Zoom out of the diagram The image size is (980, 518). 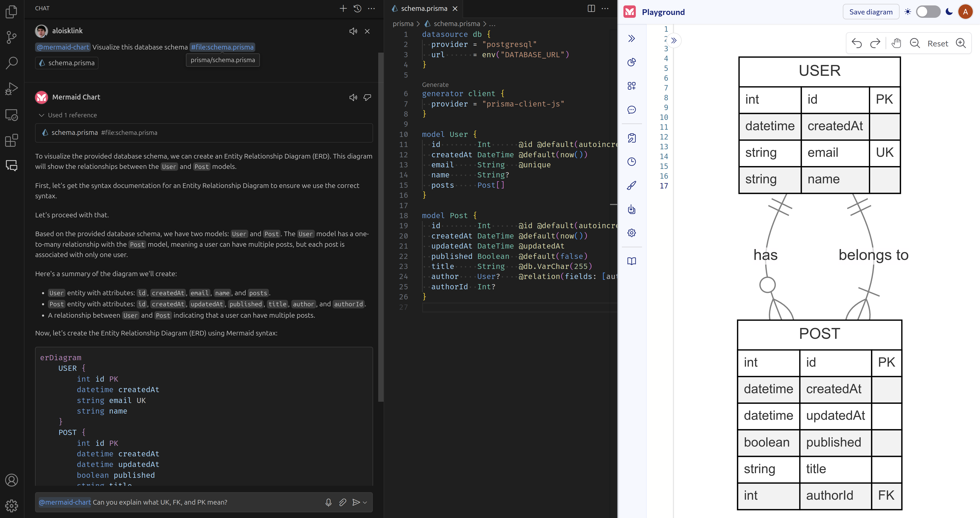click(915, 43)
